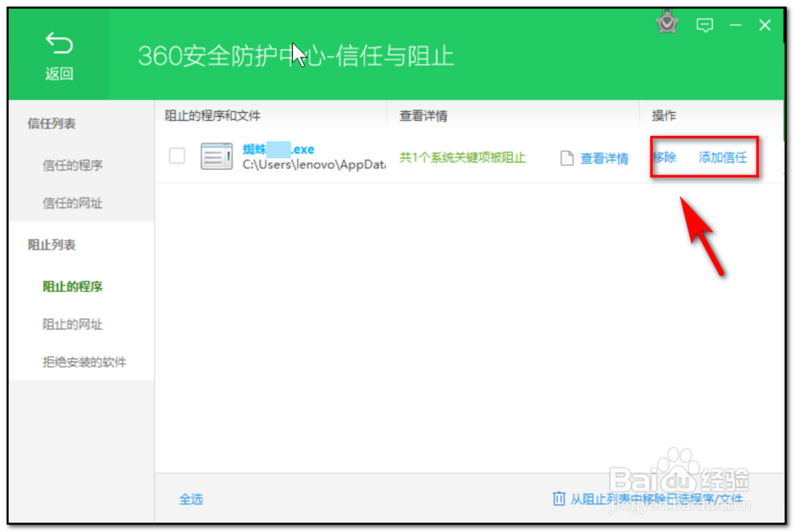This screenshot has height=532, width=794.
Task: Click the 查看详情 link in the row
Action: coord(604,159)
